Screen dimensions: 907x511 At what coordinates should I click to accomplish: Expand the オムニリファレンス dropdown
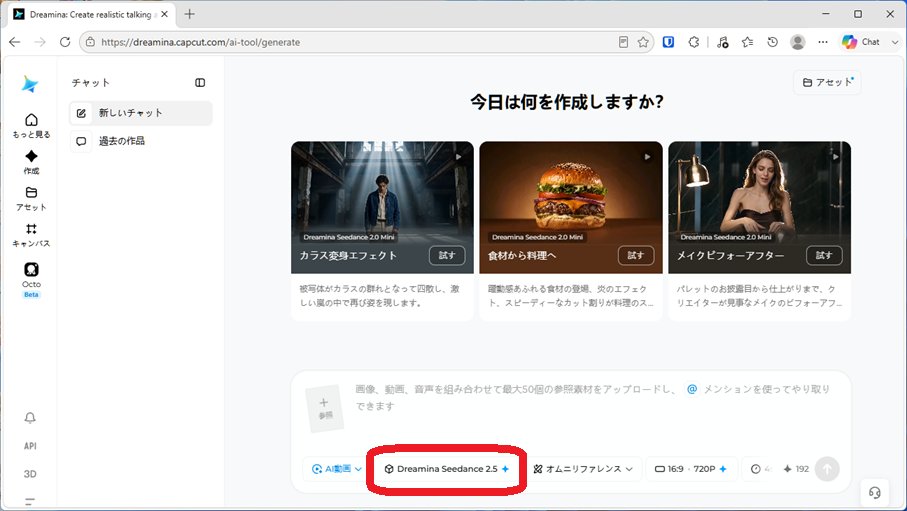583,469
